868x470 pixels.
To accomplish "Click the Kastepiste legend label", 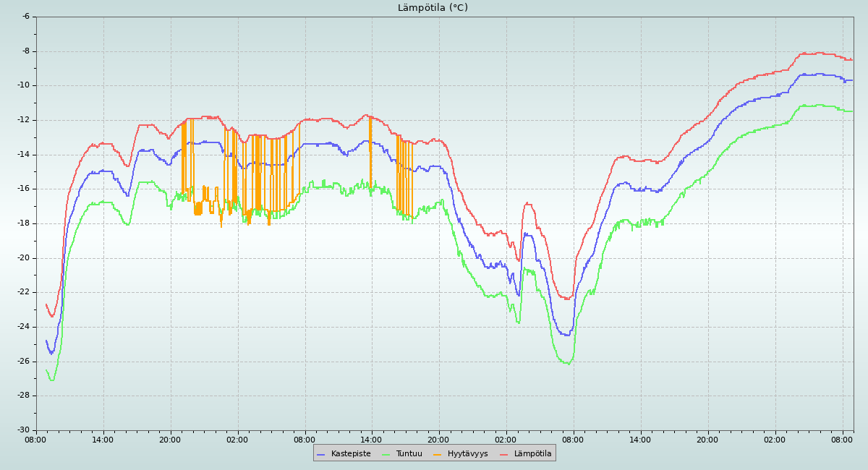I will pos(351,453).
